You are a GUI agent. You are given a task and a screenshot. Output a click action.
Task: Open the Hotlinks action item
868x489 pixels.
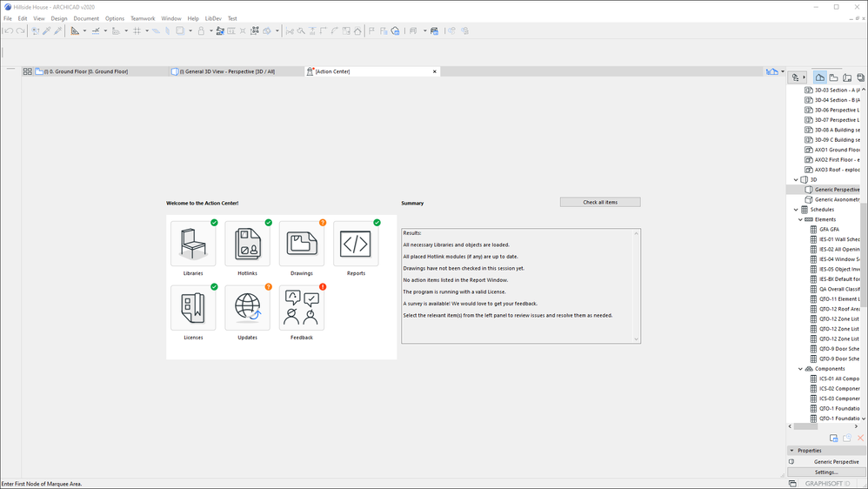coord(247,244)
